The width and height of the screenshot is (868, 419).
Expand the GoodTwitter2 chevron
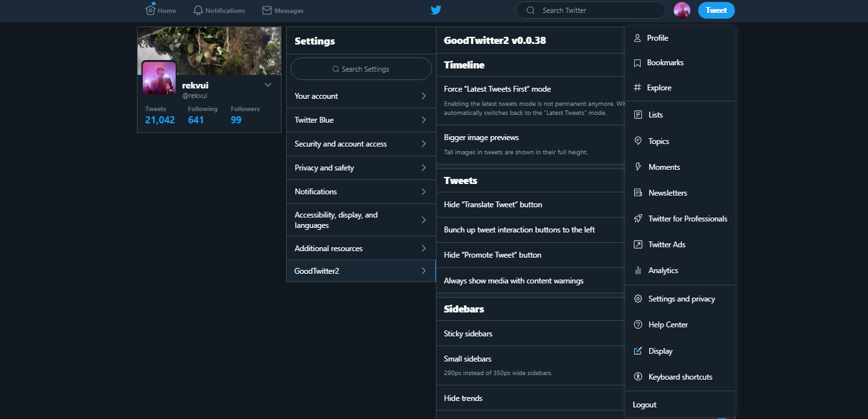[424, 271]
